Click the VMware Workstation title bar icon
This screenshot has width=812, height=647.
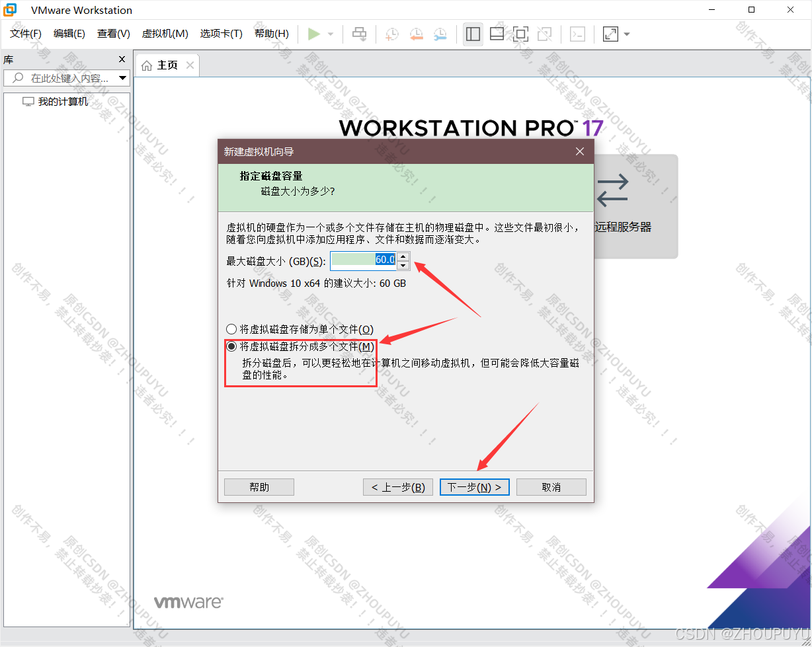point(11,10)
